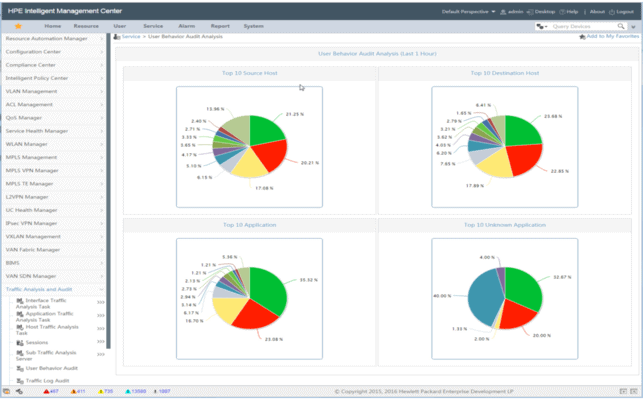Open the Default Perspective dropdown
The width and height of the screenshot is (643, 400).
click(x=468, y=12)
